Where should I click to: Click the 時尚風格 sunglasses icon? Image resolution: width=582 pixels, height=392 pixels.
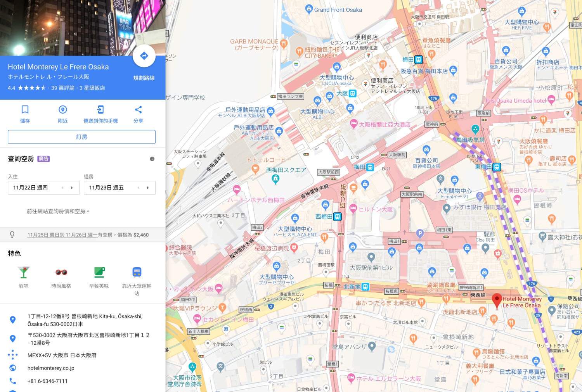[61, 272]
